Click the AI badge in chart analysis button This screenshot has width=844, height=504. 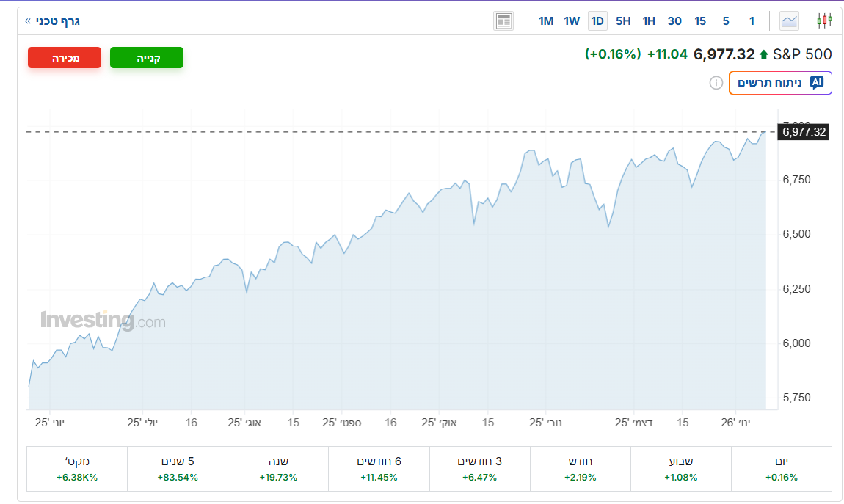(x=816, y=83)
